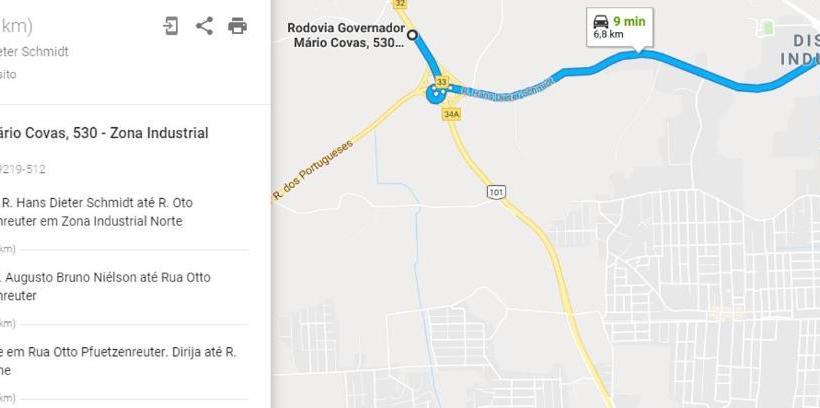This screenshot has width=820, height=408.
Task: Click the exit 33 highway badge
Action: pos(442,82)
